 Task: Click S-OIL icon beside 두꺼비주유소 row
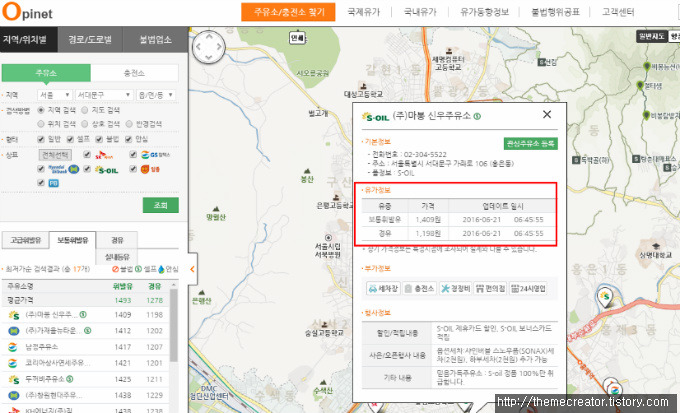point(14,380)
